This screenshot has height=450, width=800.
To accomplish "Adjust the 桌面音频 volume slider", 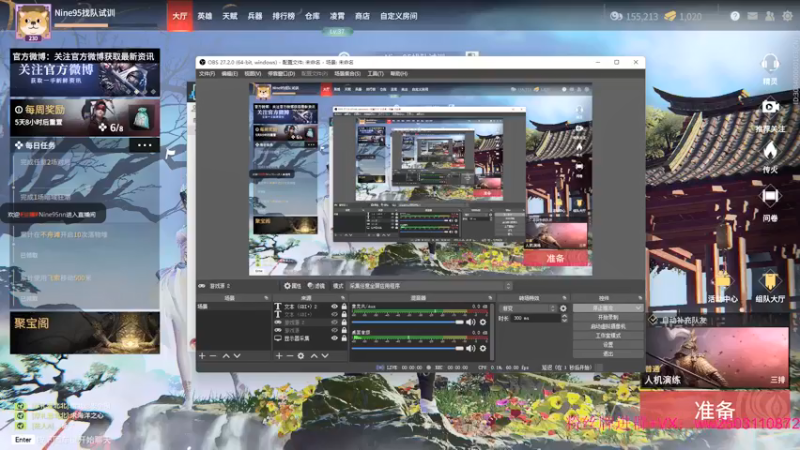I will coord(408,348).
